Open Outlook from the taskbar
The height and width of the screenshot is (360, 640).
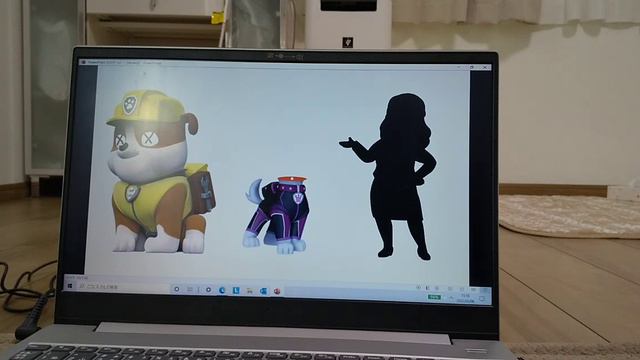coord(263,291)
